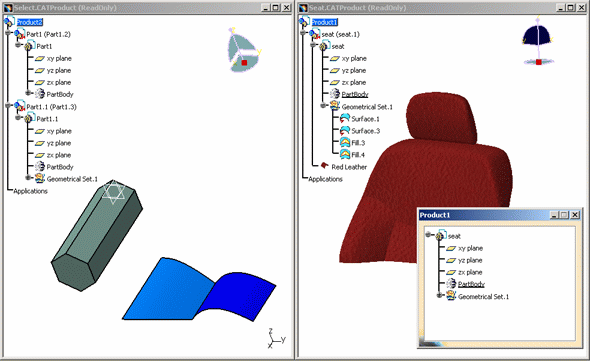Select the underlined PartBody in Seat tree
The image size is (590, 361).
(x=355, y=94)
